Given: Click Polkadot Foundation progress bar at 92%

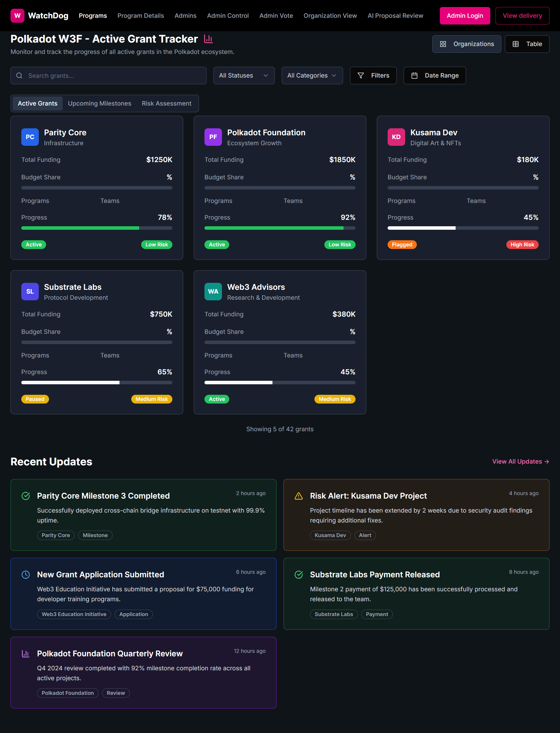Looking at the screenshot, I should [280, 228].
